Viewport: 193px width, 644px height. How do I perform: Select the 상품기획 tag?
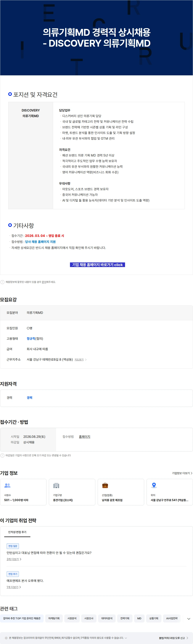pyautogui.click(x=154, y=618)
